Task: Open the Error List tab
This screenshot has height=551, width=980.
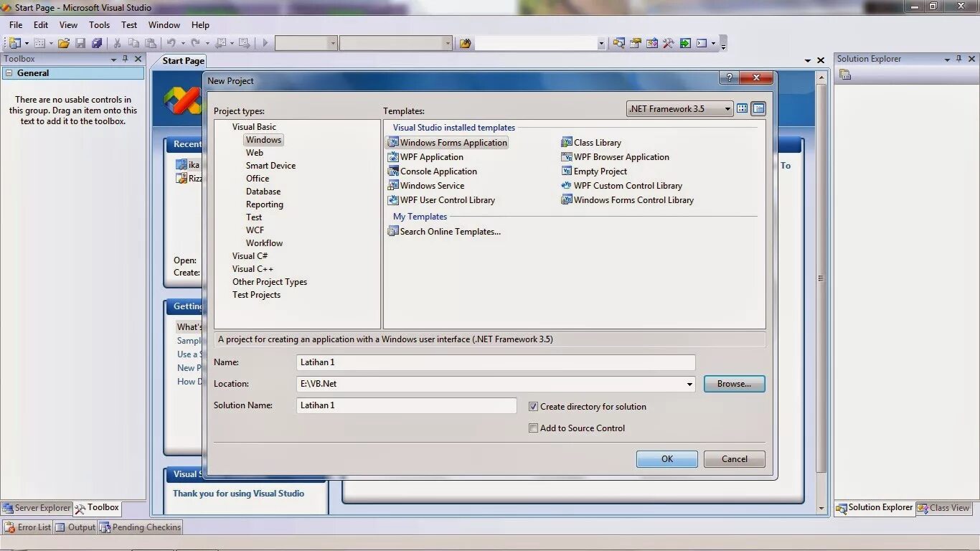Action: tap(27, 527)
